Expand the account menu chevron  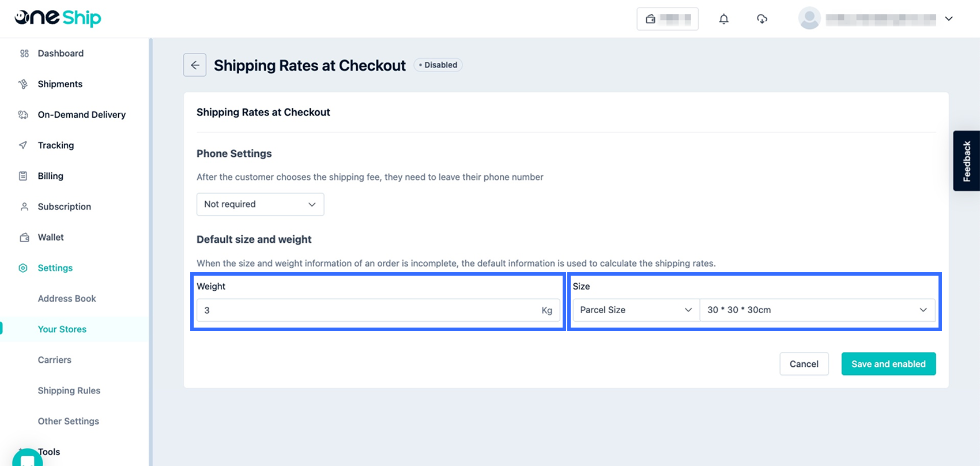tap(949, 19)
